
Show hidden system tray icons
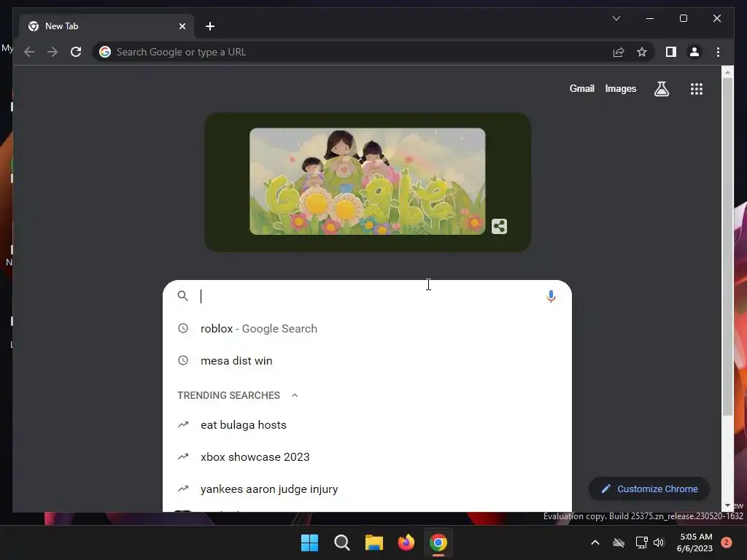click(x=595, y=542)
